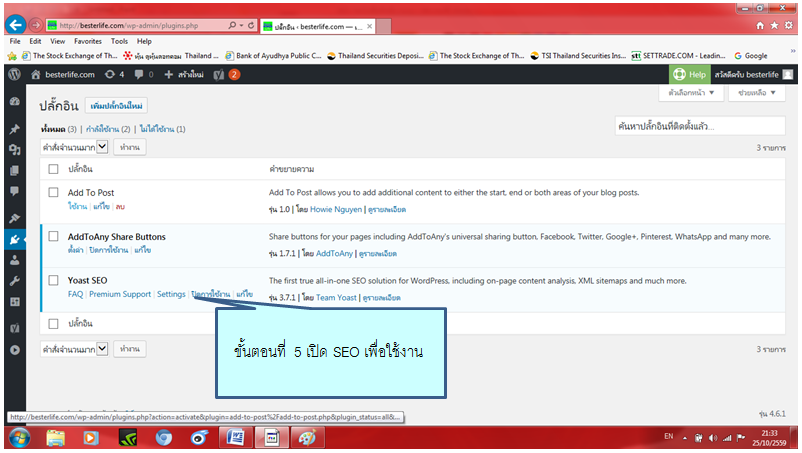Screen dimensions: 802x453
Task: Click the Add New plugin button
Action: point(116,106)
